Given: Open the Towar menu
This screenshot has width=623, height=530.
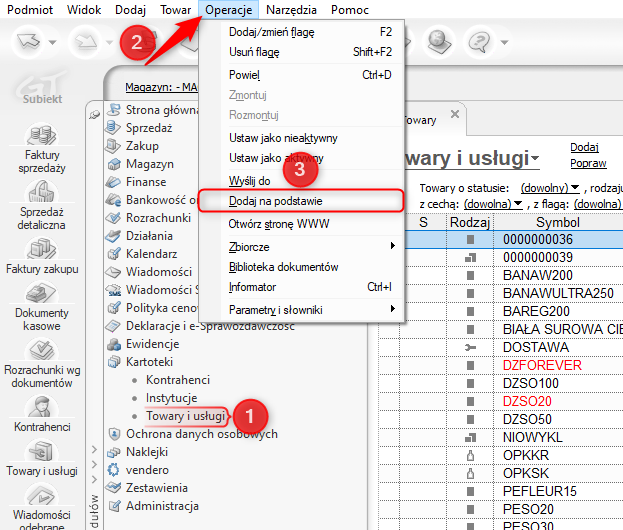Looking at the screenshot, I should [175, 10].
